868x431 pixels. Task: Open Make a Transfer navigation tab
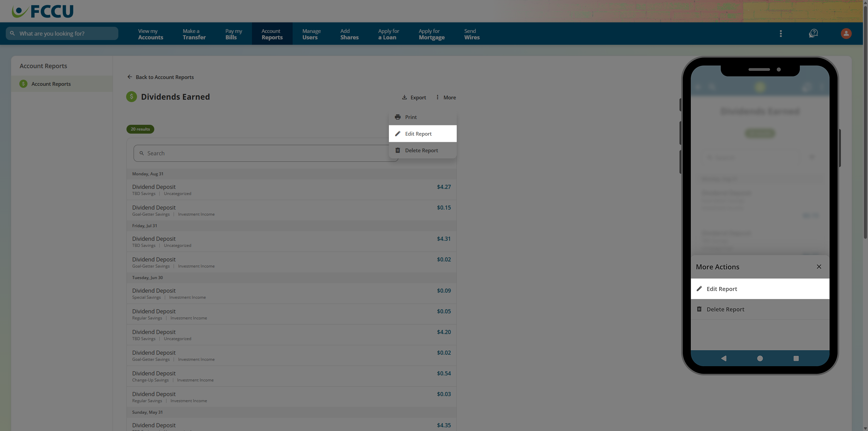click(194, 34)
